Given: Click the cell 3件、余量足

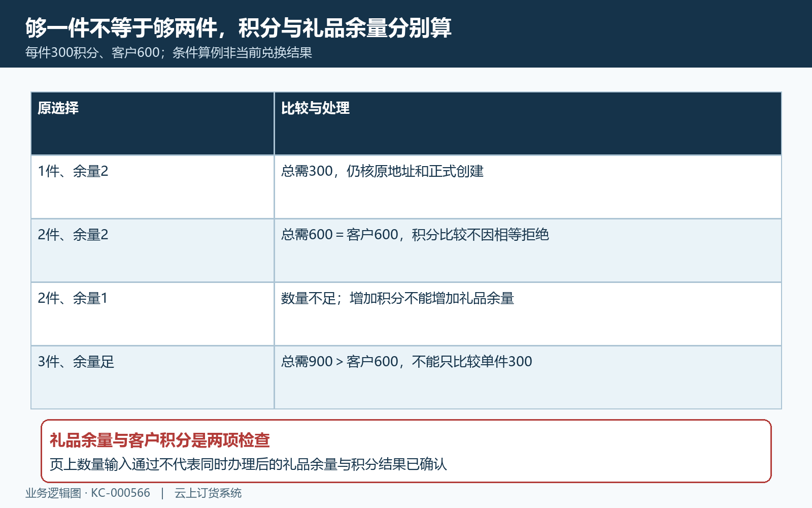Looking at the screenshot, I should [x=152, y=377].
